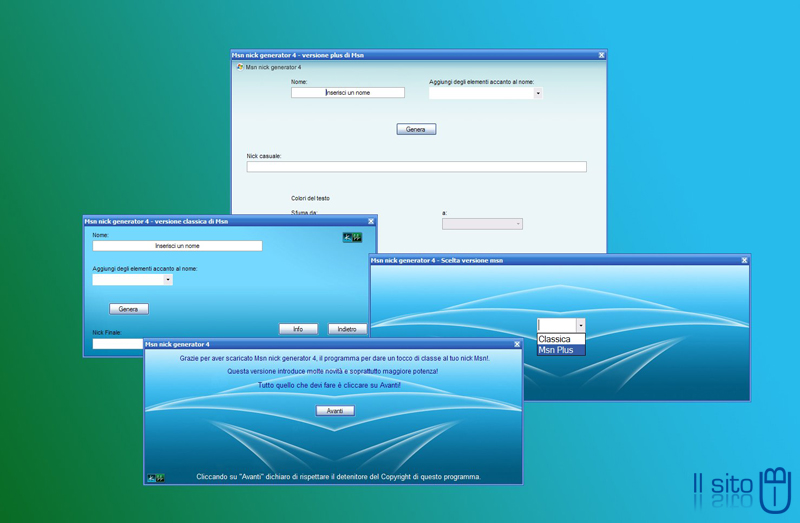Close the Scelta versione msn window
The image size is (800, 523).
pyautogui.click(x=744, y=260)
